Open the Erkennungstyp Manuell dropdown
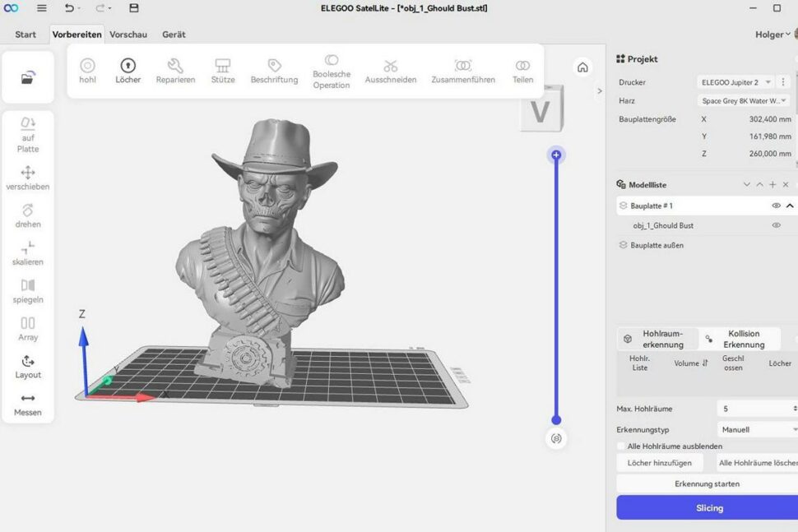This screenshot has width=798, height=532. tap(758, 429)
